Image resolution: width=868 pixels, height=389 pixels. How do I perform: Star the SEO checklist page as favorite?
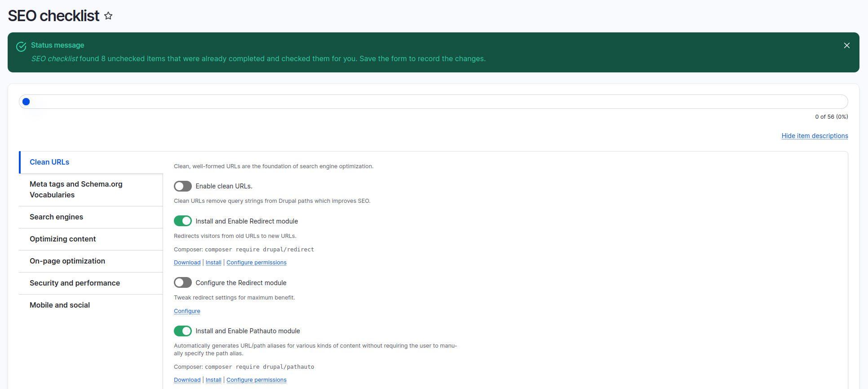(108, 16)
